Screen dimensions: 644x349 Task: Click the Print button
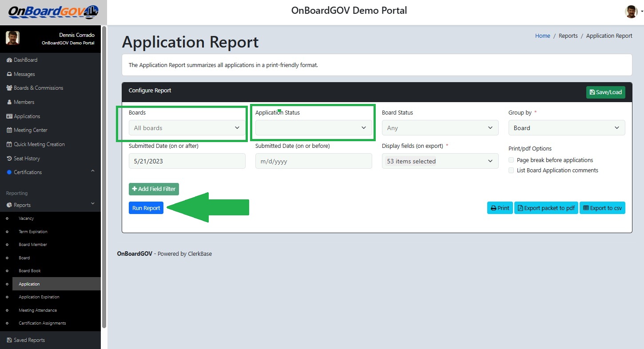coord(500,208)
